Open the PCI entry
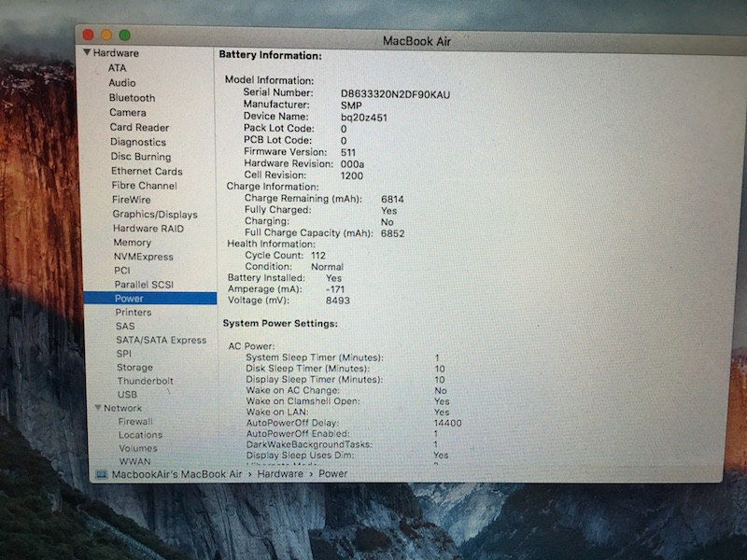 tap(122, 271)
